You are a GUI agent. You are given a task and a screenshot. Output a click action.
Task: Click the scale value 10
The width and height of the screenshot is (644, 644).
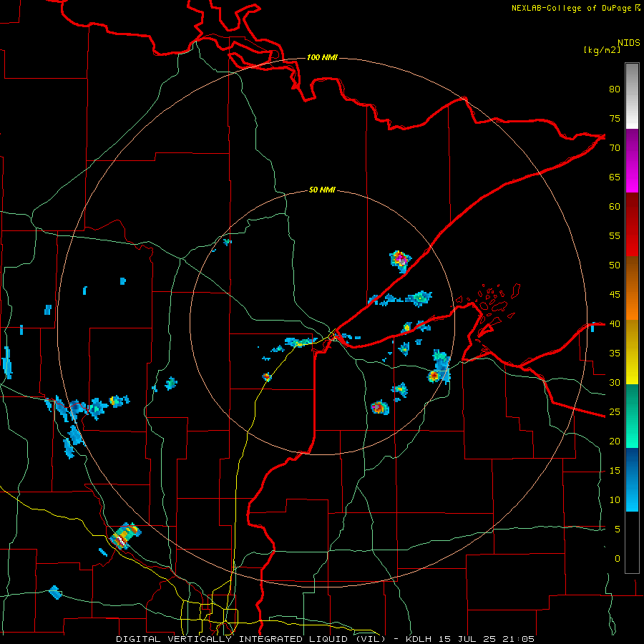point(615,500)
